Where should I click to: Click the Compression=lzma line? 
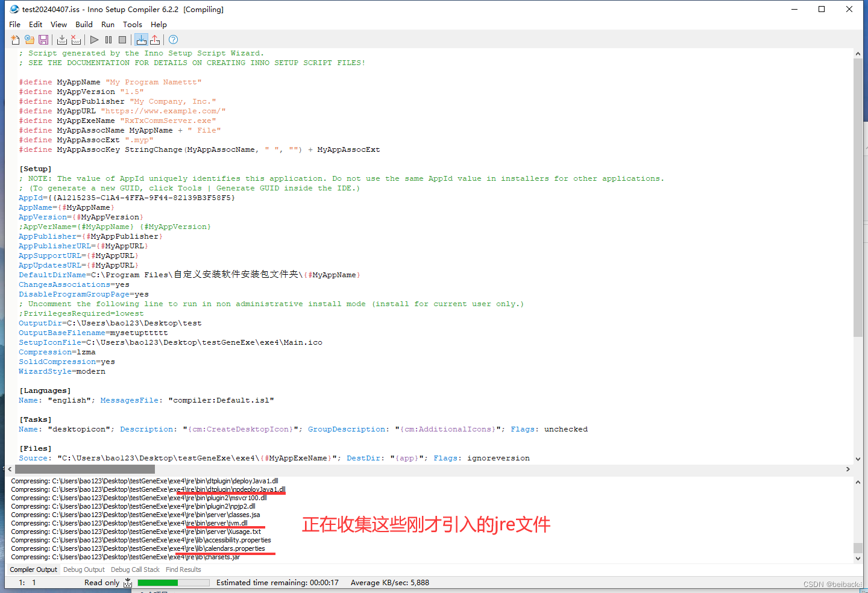pos(57,352)
